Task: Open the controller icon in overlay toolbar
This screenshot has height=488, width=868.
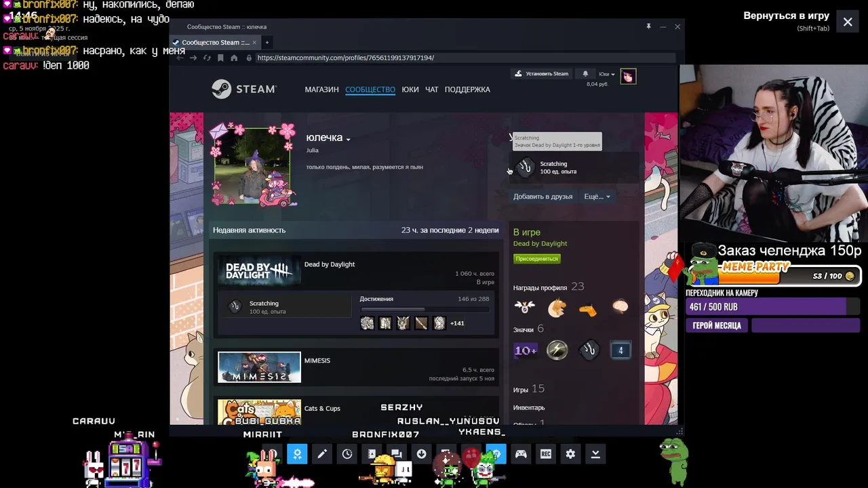Action: [521, 454]
